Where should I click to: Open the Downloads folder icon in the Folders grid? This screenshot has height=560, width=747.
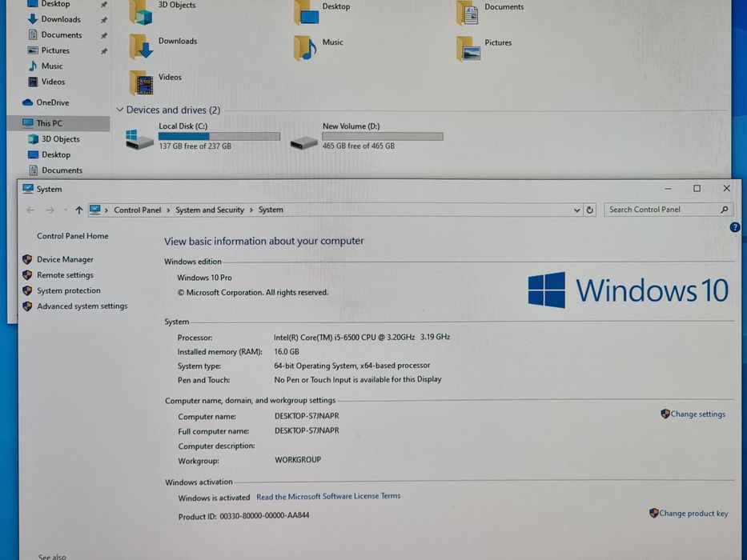(141, 46)
